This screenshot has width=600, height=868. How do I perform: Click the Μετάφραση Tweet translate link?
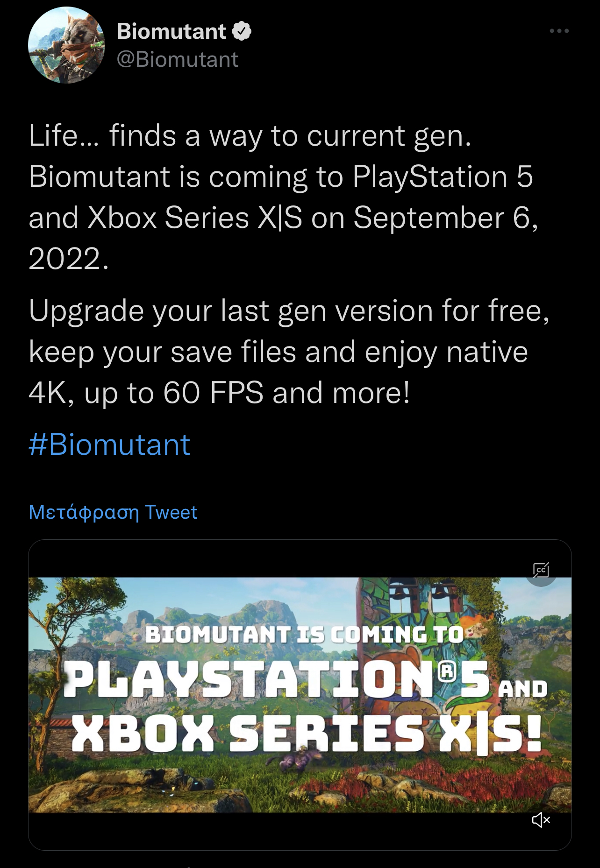[x=113, y=512]
